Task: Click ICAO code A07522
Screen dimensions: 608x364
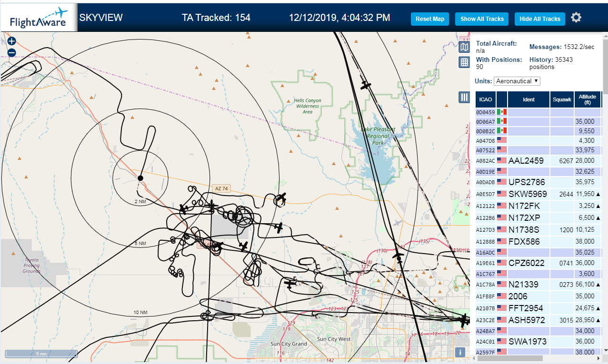Action: coord(486,150)
